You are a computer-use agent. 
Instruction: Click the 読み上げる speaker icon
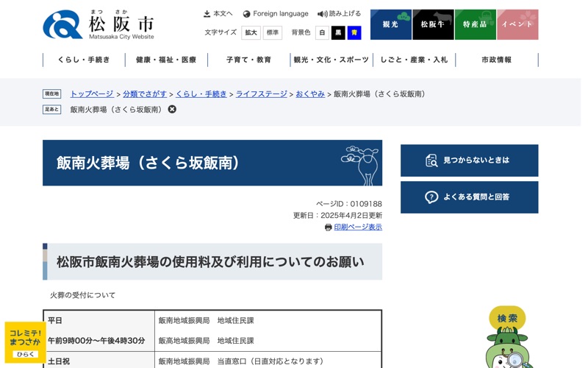[x=322, y=14]
